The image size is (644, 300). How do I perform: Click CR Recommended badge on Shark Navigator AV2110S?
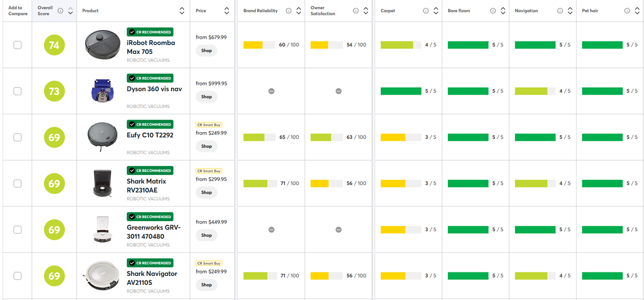pyautogui.click(x=150, y=263)
